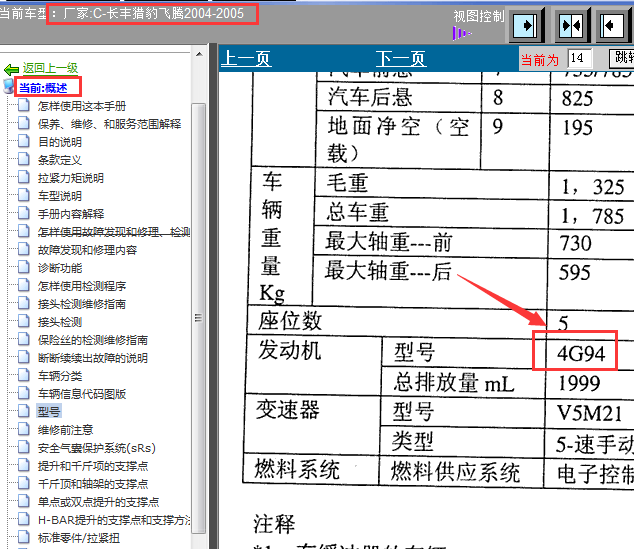The image size is (634, 549).
Task: Open 怎样使用检测程序 entry
Action: click(82, 286)
